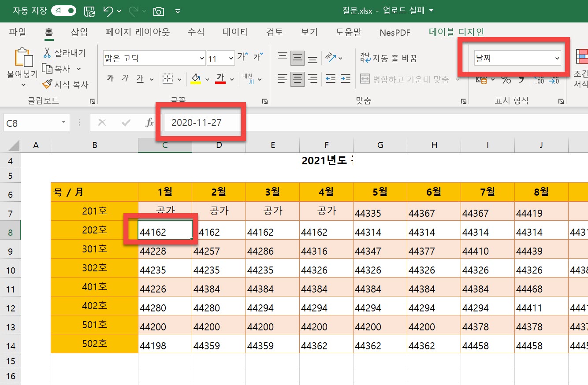This screenshot has width=588, height=385.
Task: Click the C8 name box
Action: pos(36,123)
